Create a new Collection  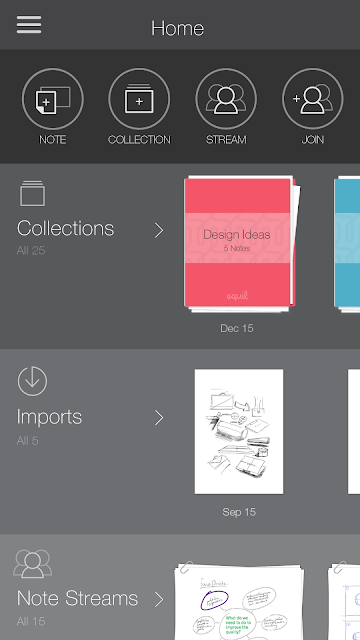coord(139,99)
